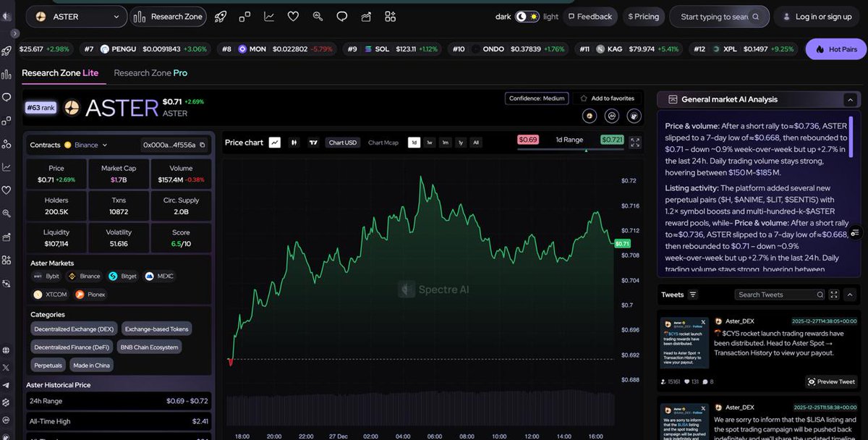Click the AI Analysis panel scrollbar
868x440 pixels.
[x=851, y=135]
